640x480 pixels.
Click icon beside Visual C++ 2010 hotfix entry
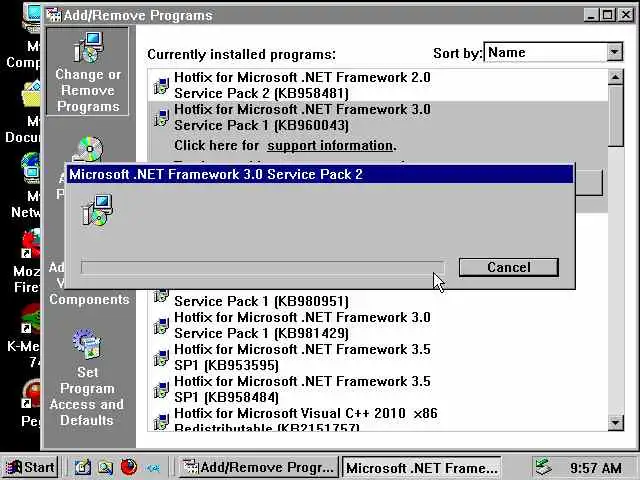tap(161, 421)
